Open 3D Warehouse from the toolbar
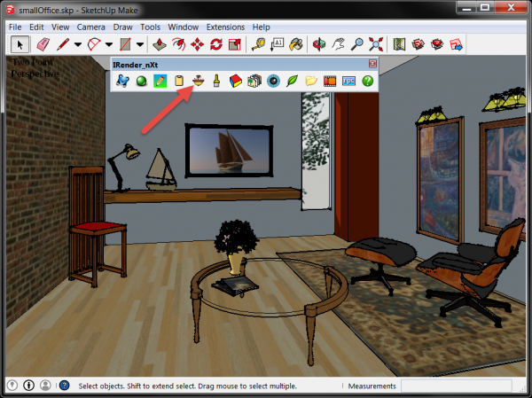Screen dimensions: 532x398 (418, 44)
